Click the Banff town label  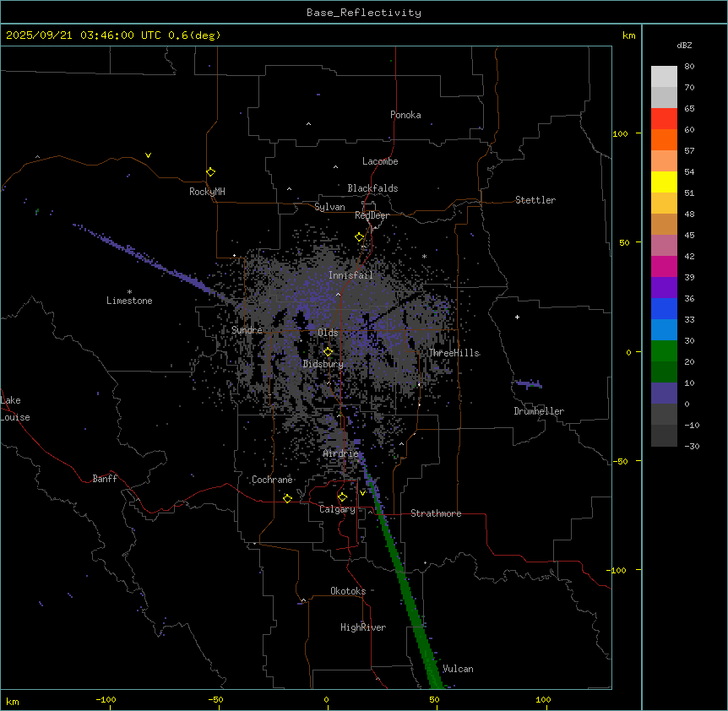point(105,479)
